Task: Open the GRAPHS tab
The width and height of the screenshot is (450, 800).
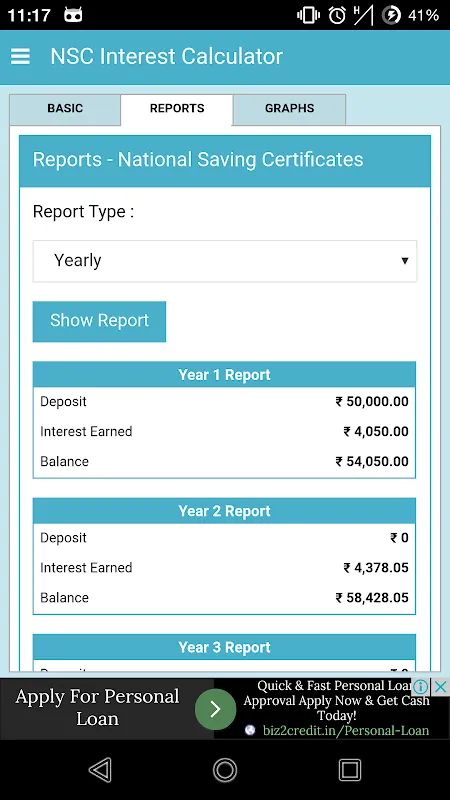Action: click(289, 109)
